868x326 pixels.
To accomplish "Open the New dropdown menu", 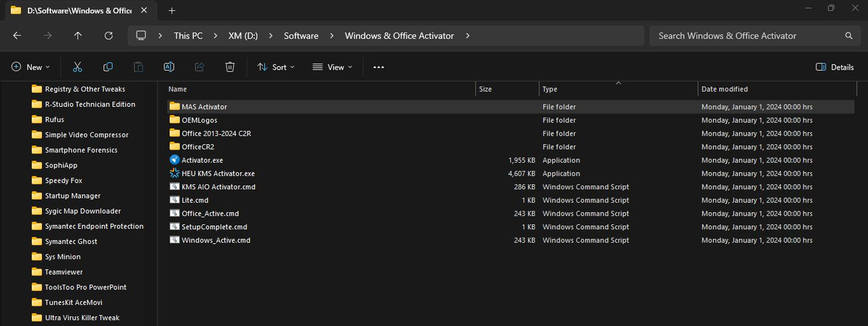I will [31, 67].
